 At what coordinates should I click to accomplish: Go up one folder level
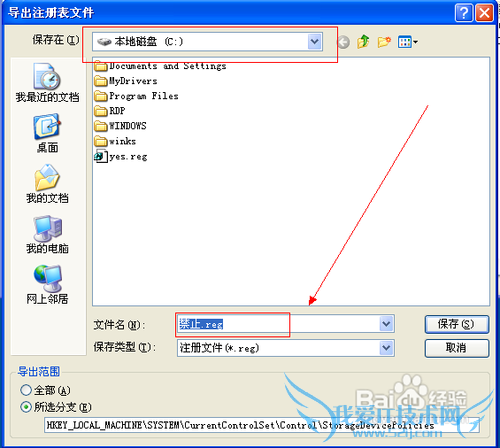click(x=363, y=42)
